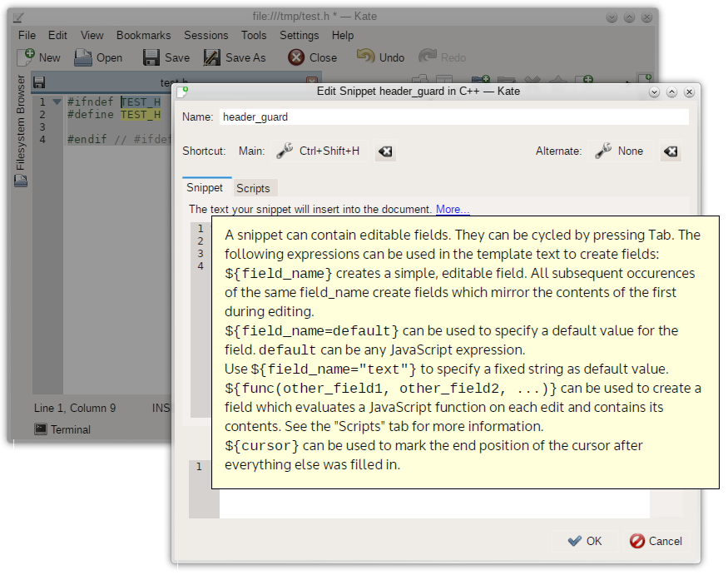Image resolution: width=728 pixels, height=575 pixels.
Task: Click the Open file icon in Kate toolbar
Action: coord(83,57)
